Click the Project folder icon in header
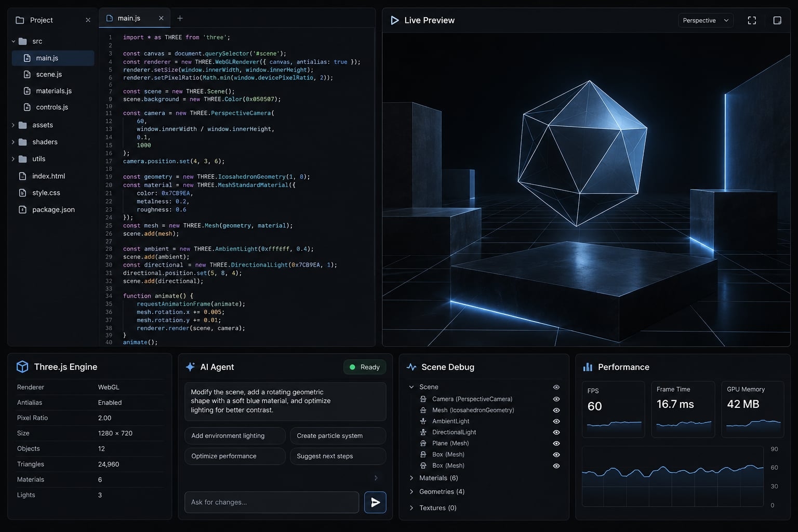 pos(20,20)
